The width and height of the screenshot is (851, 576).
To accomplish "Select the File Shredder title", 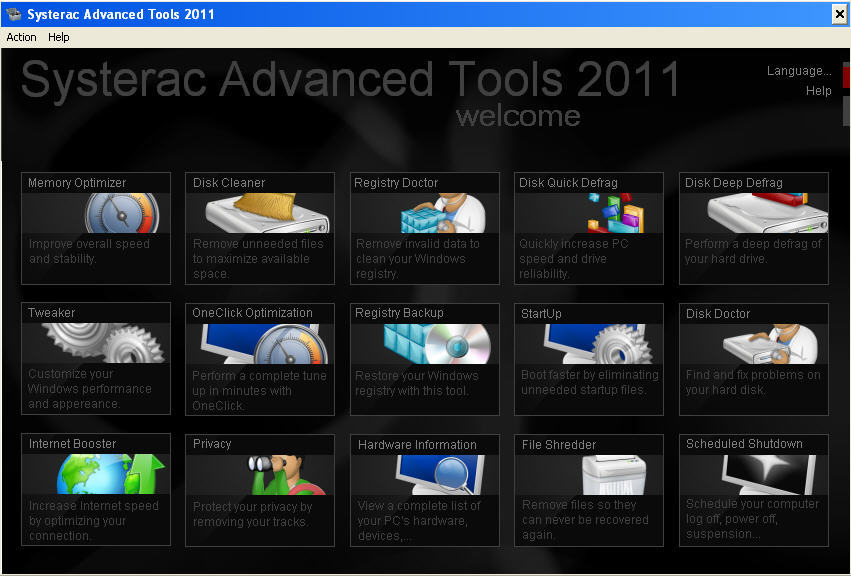I will click(x=558, y=445).
